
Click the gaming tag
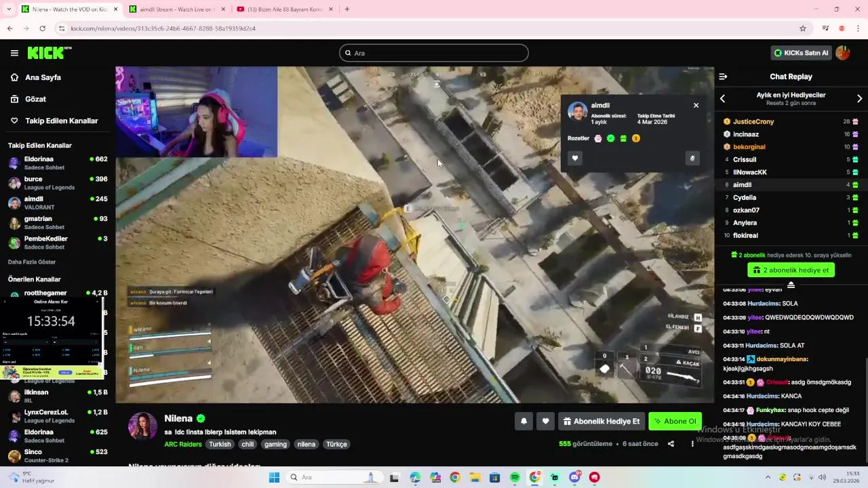(x=275, y=445)
